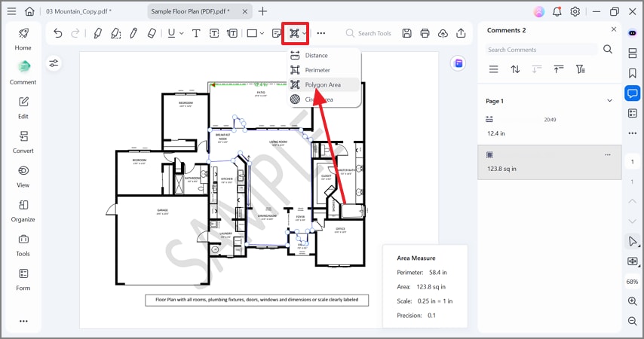644x339 pixels.
Task: Click the Measure tool icon
Action: coord(294,33)
